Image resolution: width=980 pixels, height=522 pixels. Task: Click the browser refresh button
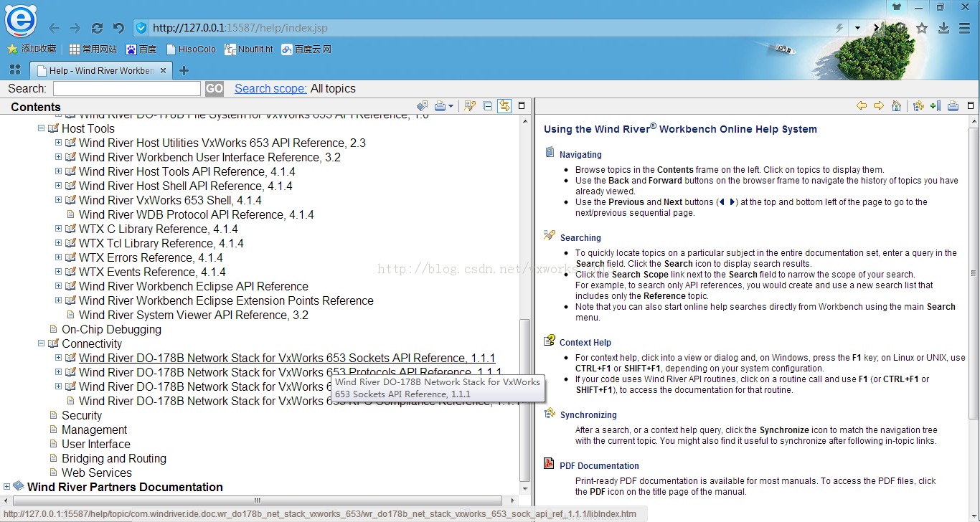coord(97,28)
